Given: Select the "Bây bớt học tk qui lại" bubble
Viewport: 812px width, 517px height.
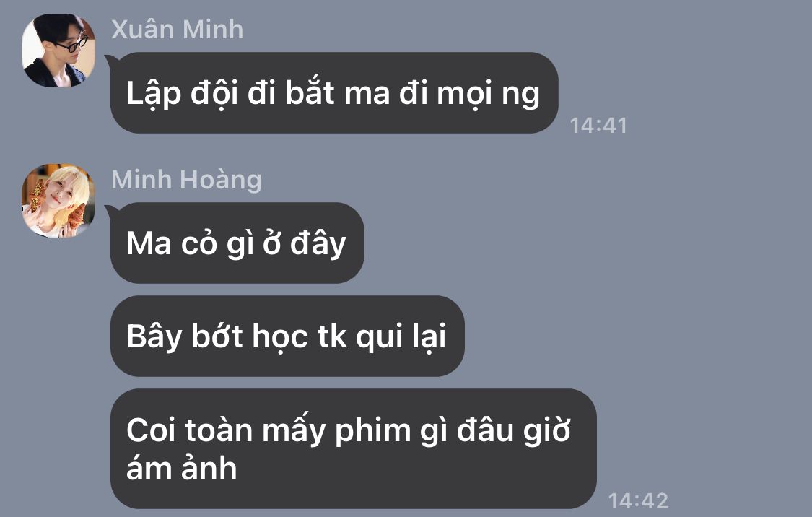Looking at the screenshot, I should pyautogui.click(x=287, y=336).
